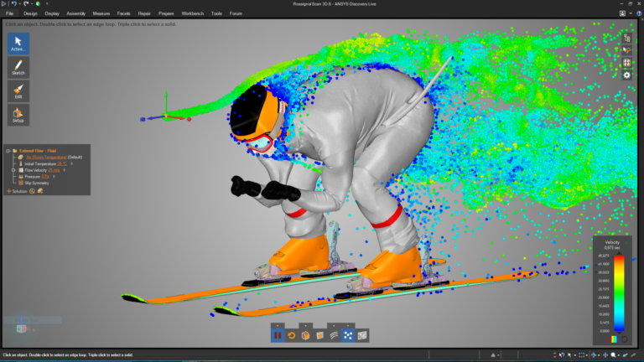Expand the Flow Velocity tree node
The width and height of the screenshot is (644, 362).
pos(13,170)
